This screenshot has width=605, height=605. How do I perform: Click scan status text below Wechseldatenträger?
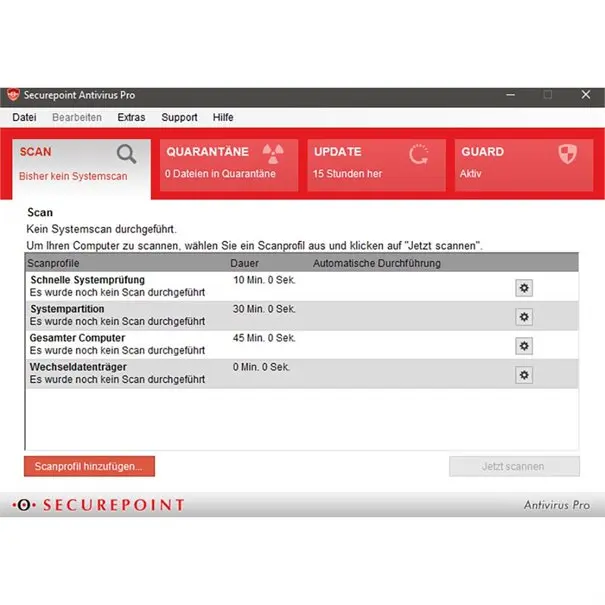[117, 380]
